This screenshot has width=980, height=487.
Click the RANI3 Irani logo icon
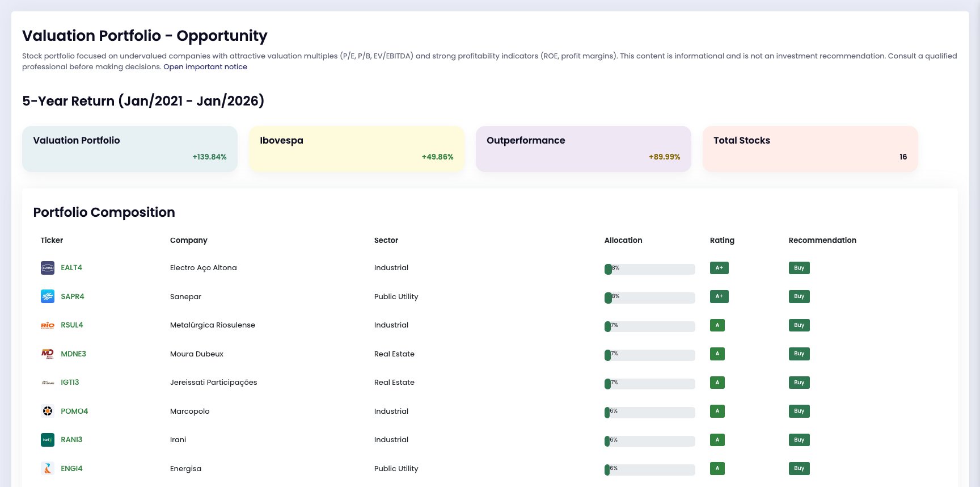coord(48,440)
